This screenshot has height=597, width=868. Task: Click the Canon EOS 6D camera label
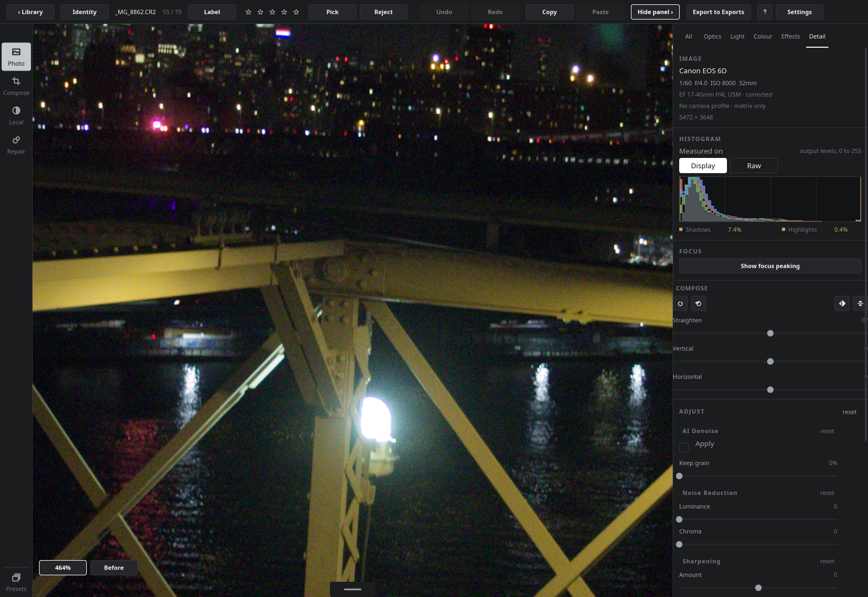[703, 71]
